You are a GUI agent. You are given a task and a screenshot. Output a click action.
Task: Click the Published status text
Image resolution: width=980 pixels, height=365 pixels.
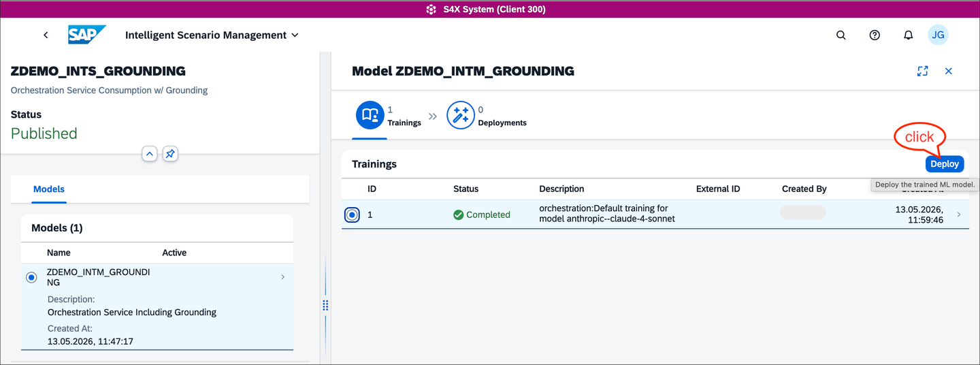pyautogui.click(x=44, y=133)
